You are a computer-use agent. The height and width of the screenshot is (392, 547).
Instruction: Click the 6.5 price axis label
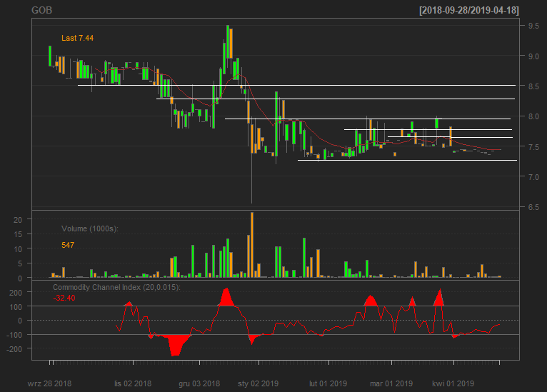click(533, 207)
